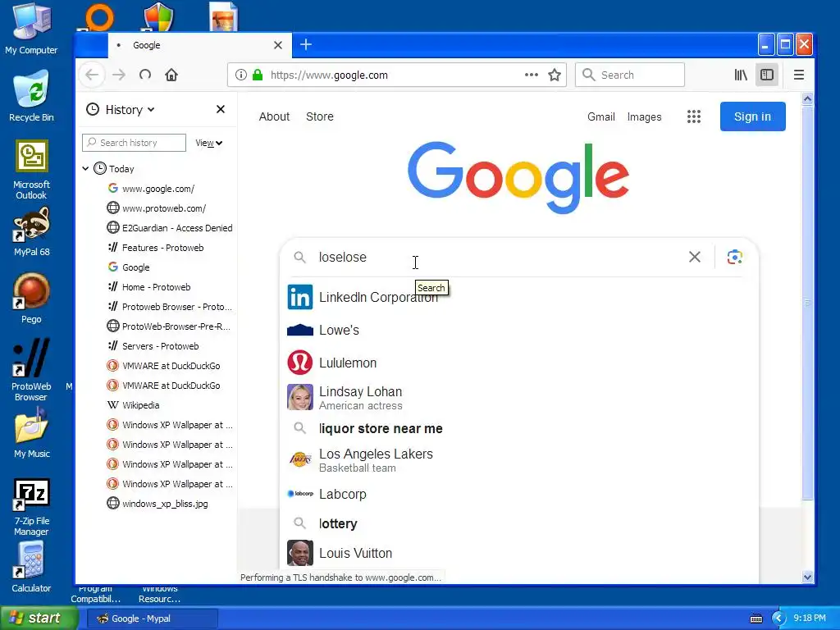Search by image with the camera icon
Image resolution: width=840 pixels, height=630 pixels.
734,257
